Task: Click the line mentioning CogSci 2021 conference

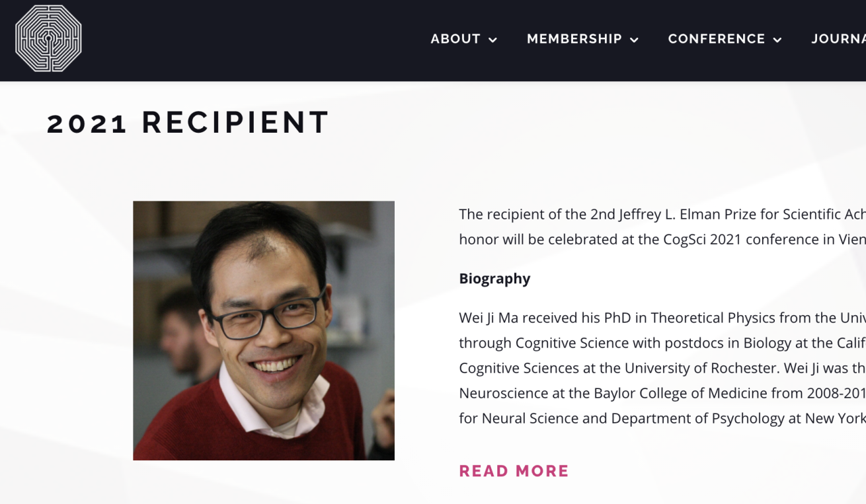Action: tap(662, 239)
